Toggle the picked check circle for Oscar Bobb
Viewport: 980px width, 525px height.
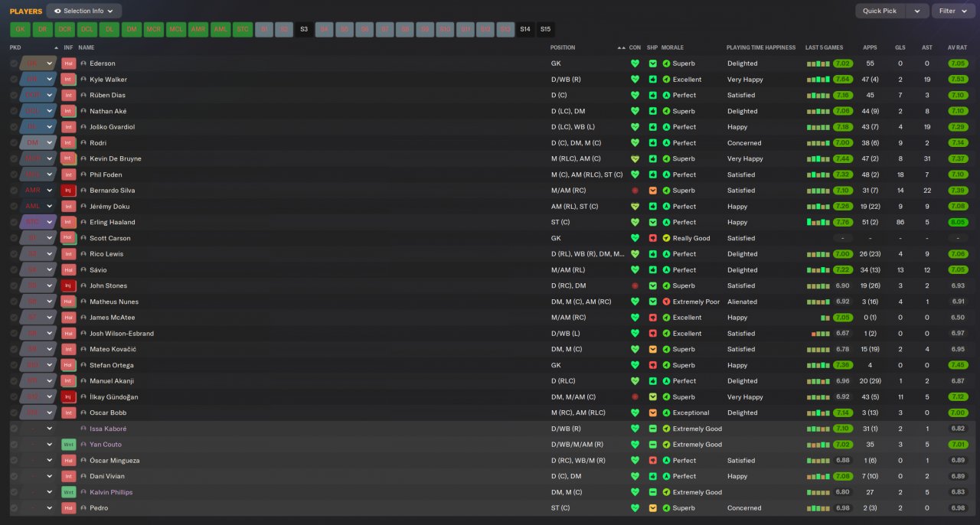(x=14, y=412)
